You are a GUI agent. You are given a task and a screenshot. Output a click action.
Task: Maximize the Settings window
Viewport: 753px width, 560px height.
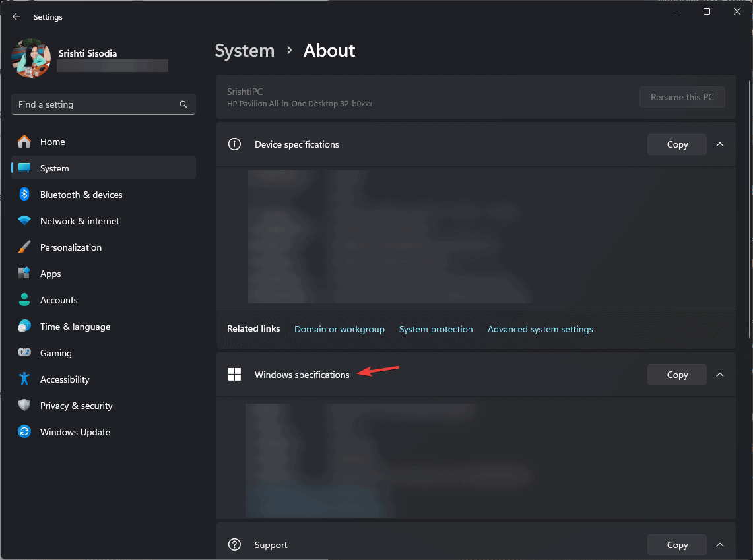(x=706, y=11)
